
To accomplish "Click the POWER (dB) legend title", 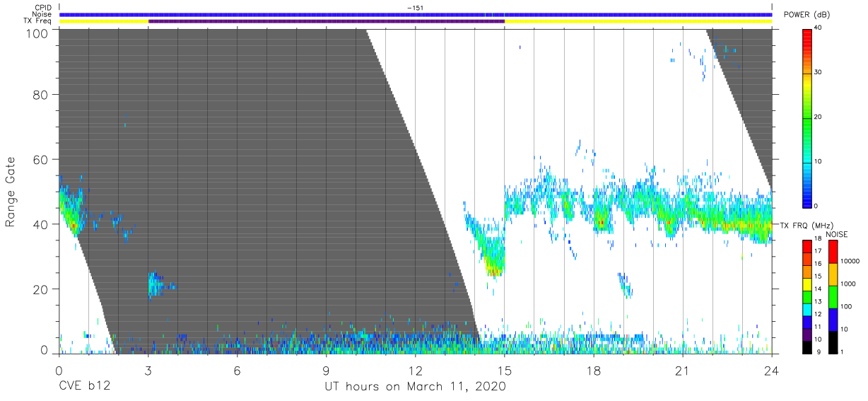I will pyautogui.click(x=807, y=15).
